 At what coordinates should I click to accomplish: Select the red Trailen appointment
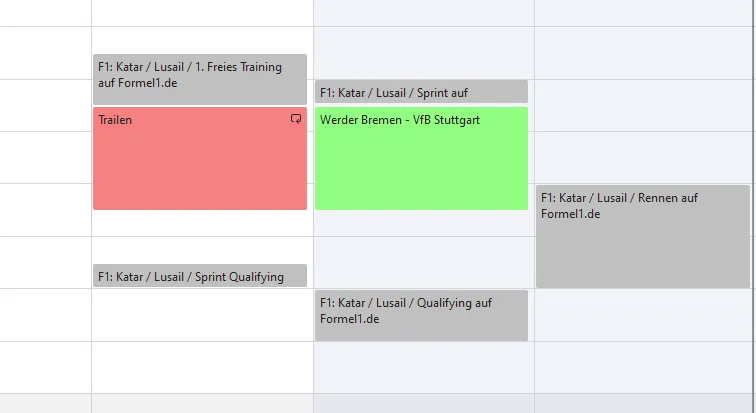[x=200, y=159]
